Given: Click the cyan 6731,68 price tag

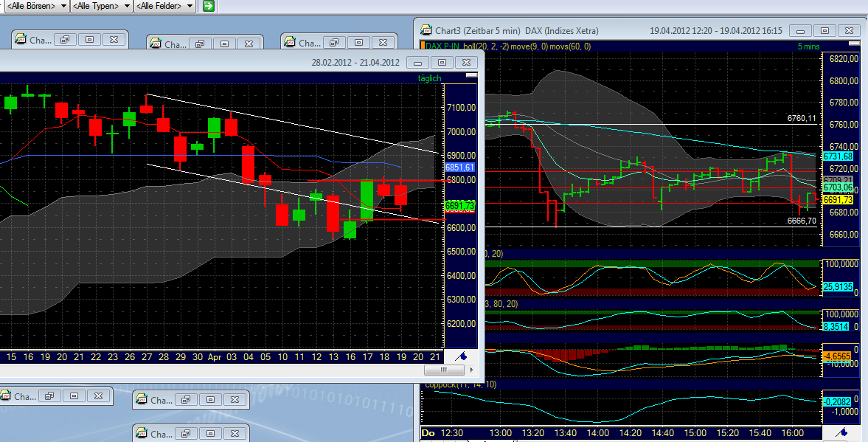Looking at the screenshot, I should (838, 156).
